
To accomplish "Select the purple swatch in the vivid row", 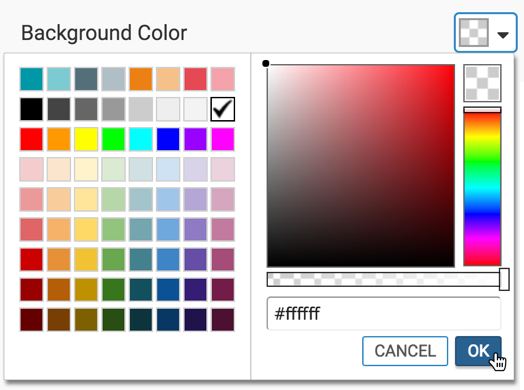I will 195,139.
